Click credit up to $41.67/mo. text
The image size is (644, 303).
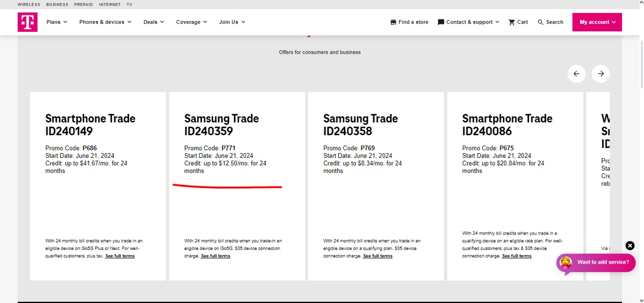point(86,167)
